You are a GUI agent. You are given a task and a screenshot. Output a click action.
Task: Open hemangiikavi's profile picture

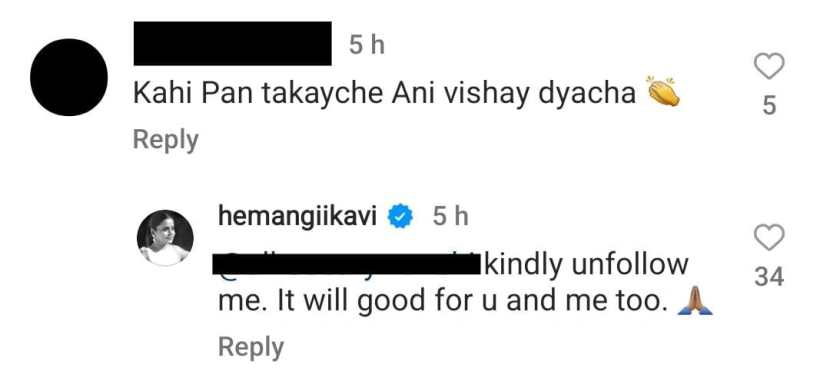(165, 237)
